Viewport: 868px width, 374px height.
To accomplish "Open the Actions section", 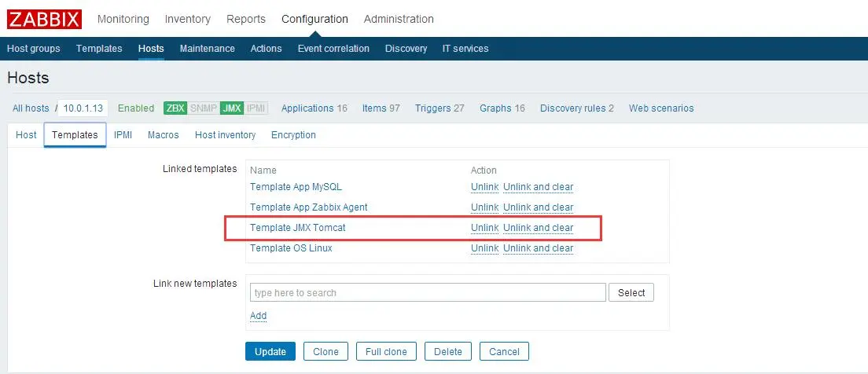I will click(x=266, y=49).
